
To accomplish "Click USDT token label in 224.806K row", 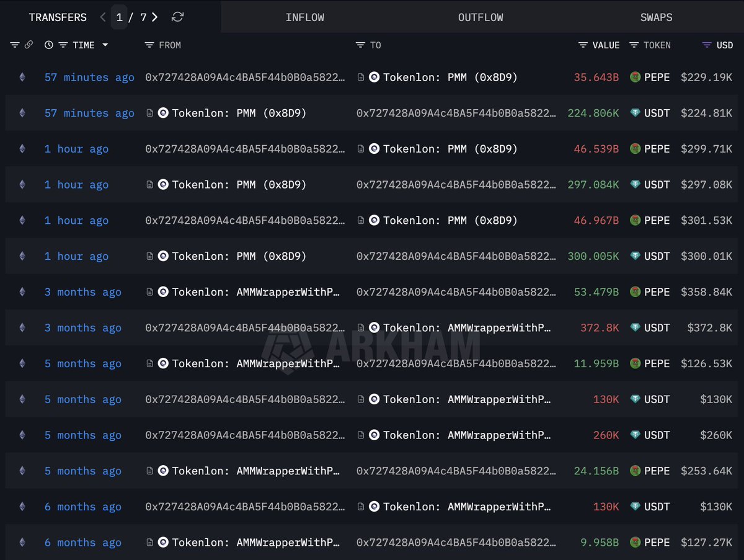I will pos(657,113).
